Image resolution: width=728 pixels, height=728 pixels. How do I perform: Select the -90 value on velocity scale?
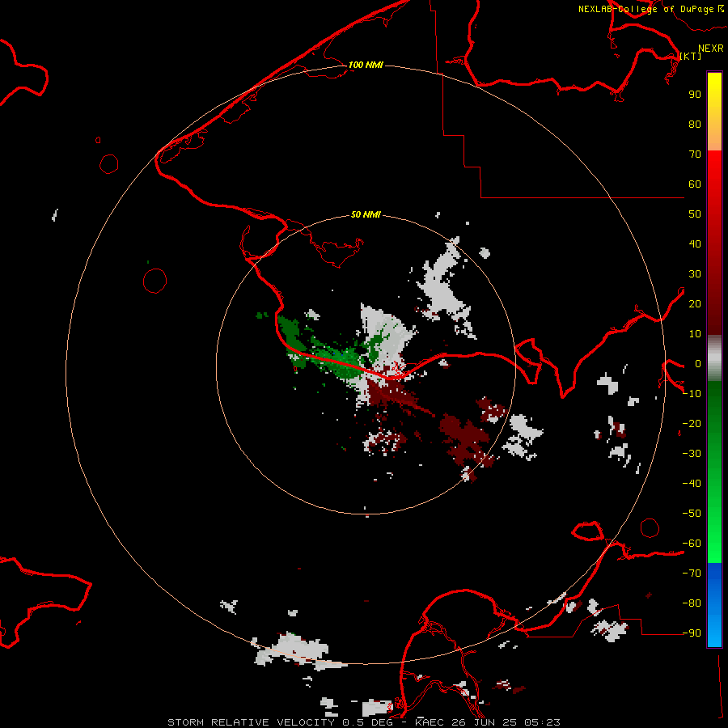(692, 633)
